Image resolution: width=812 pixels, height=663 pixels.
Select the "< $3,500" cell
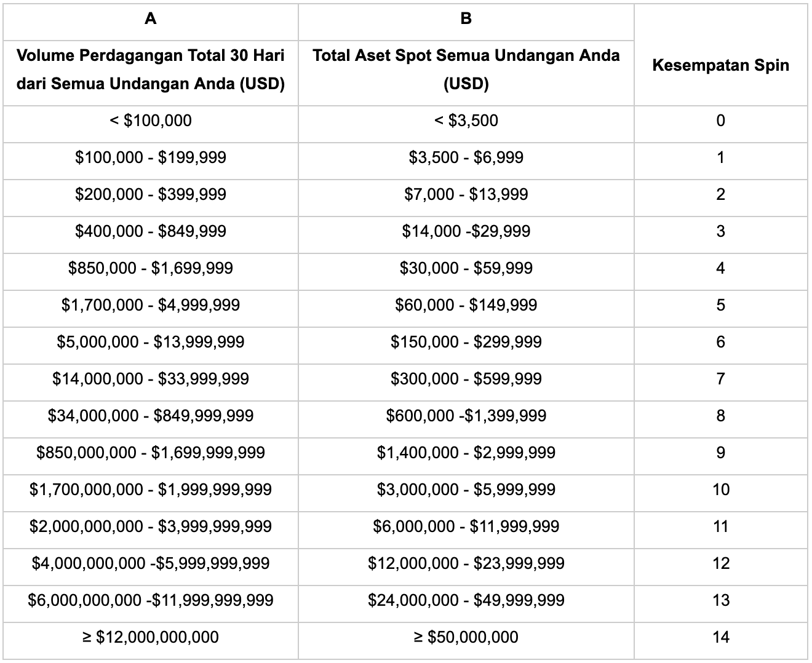466,121
